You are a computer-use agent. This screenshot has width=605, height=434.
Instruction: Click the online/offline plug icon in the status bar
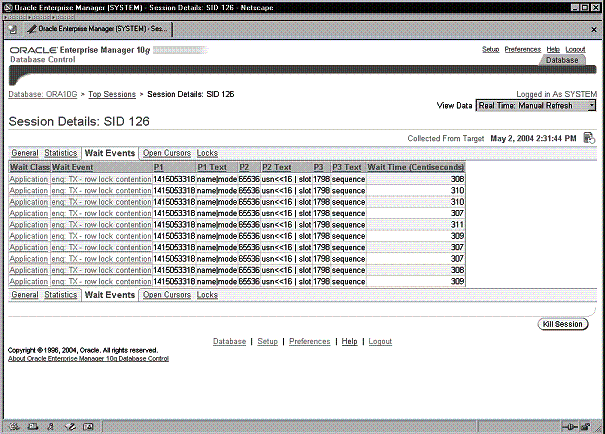pos(570,426)
